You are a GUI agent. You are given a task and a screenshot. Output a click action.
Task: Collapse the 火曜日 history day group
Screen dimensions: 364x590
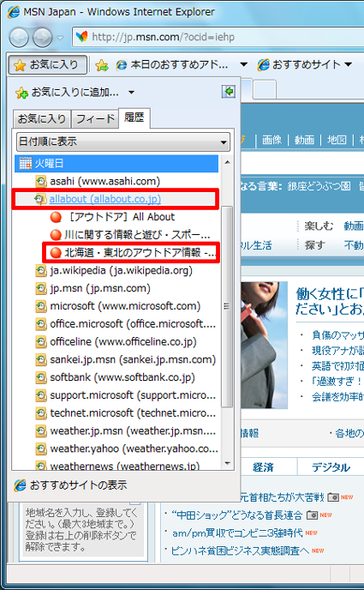pyautogui.click(x=116, y=163)
